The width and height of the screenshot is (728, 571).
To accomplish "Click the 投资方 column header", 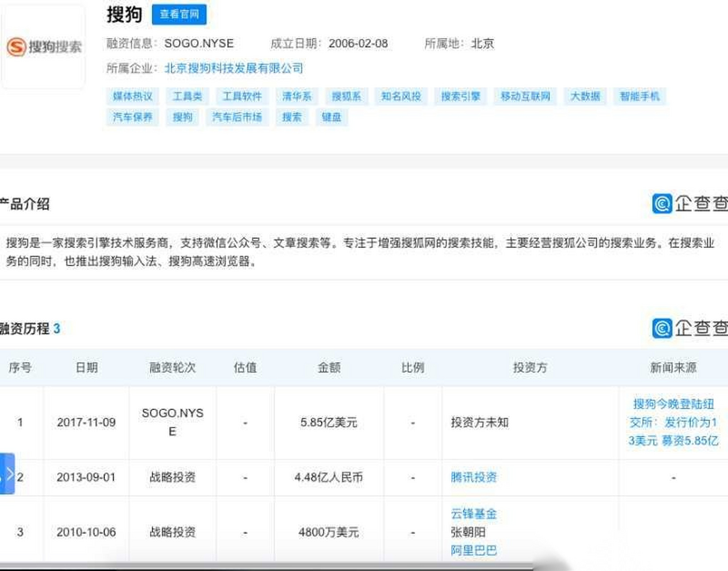I will click(x=530, y=368).
